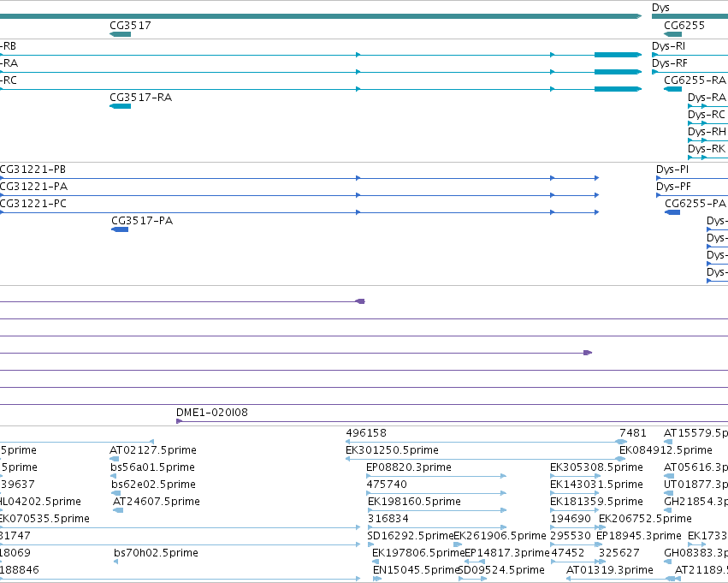This screenshot has height=583, width=728.
Task: Click the CG3517-RA transcript label
Action: [x=140, y=98]
